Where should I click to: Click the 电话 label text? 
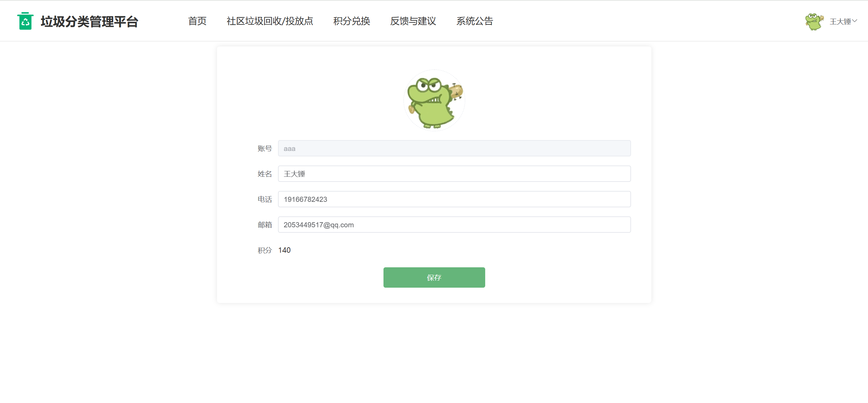click(264, 199)
